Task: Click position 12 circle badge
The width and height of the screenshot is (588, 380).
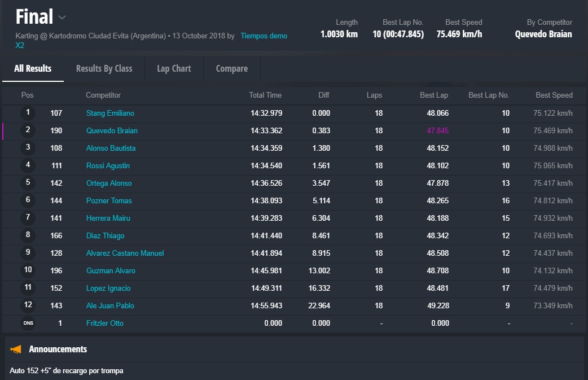Action: [x=28, y=305]
